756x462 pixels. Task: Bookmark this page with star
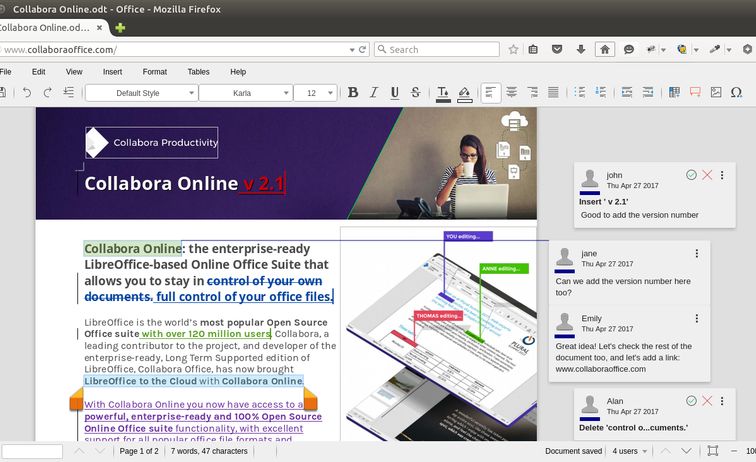click(513, 49)
